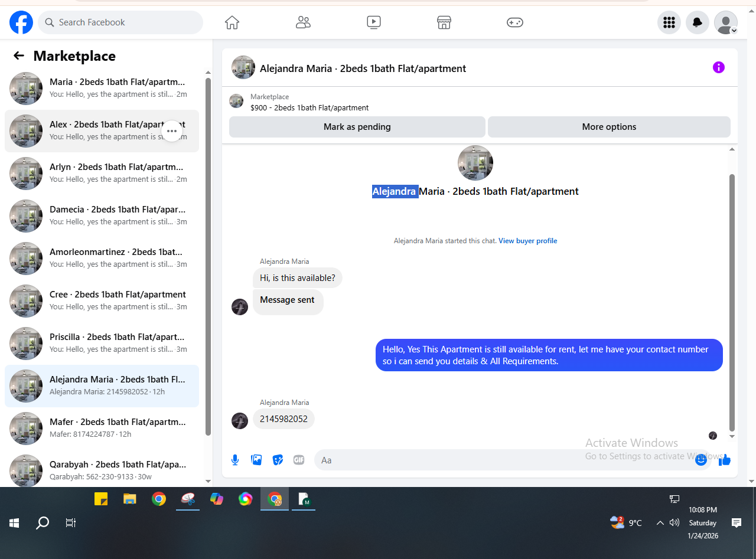Viewport: 756px width, 559px height.
Task: Click the More options button
Action: pyautogui.click(x=609, y=127)
